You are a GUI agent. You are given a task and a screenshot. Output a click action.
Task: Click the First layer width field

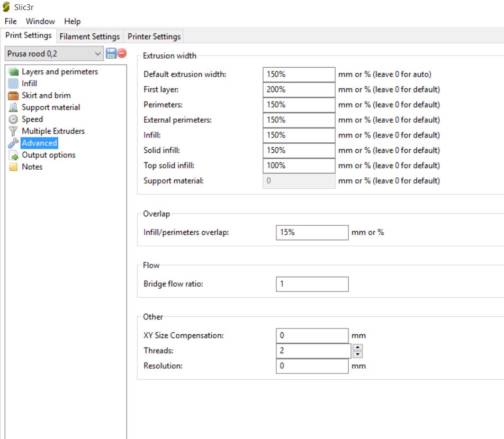point(299,89)
